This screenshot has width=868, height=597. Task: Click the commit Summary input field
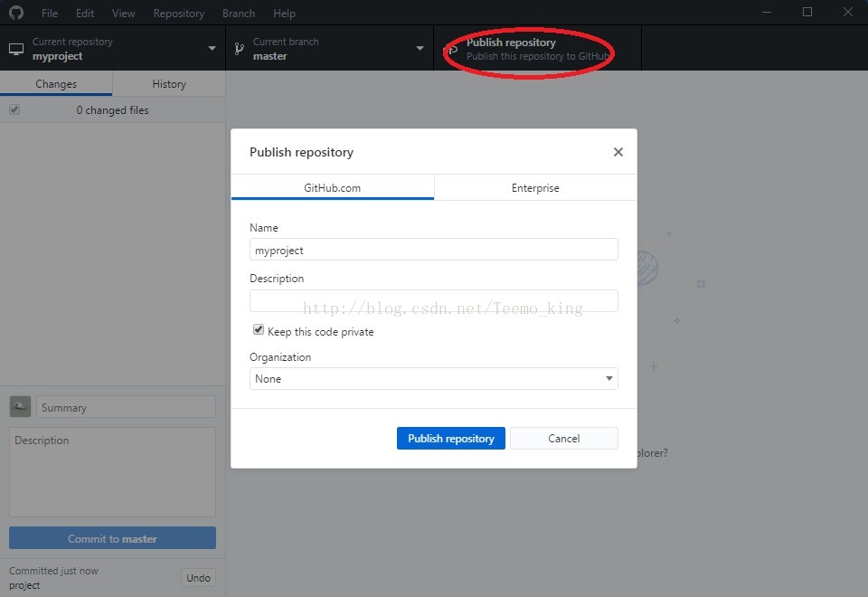pos(126,407)
